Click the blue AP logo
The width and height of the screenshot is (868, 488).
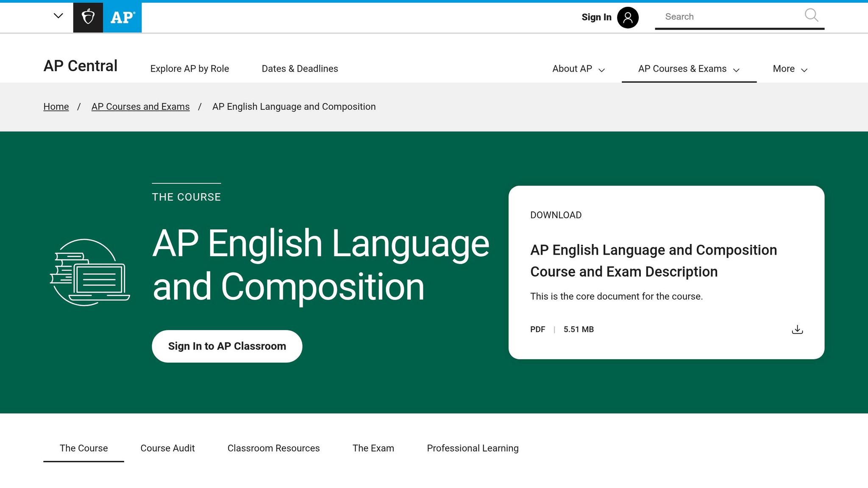click(122, 17)
